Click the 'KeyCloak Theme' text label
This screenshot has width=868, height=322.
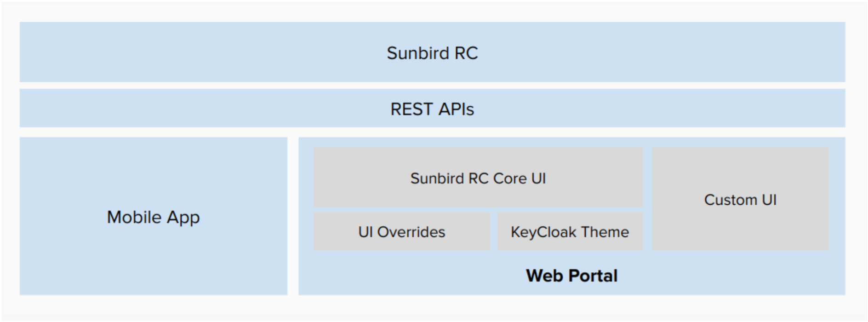pos(570,232)
